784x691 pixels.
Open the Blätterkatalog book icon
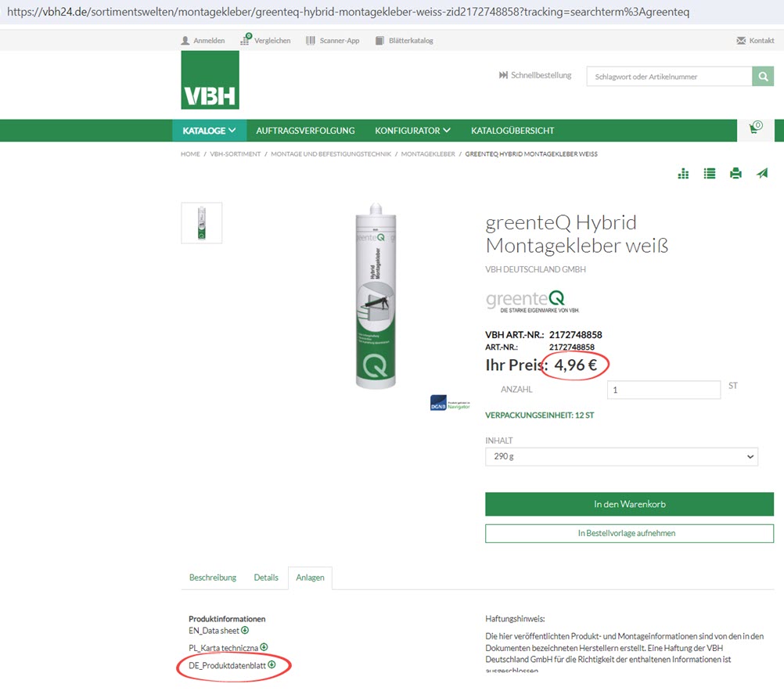click(380, 41)
